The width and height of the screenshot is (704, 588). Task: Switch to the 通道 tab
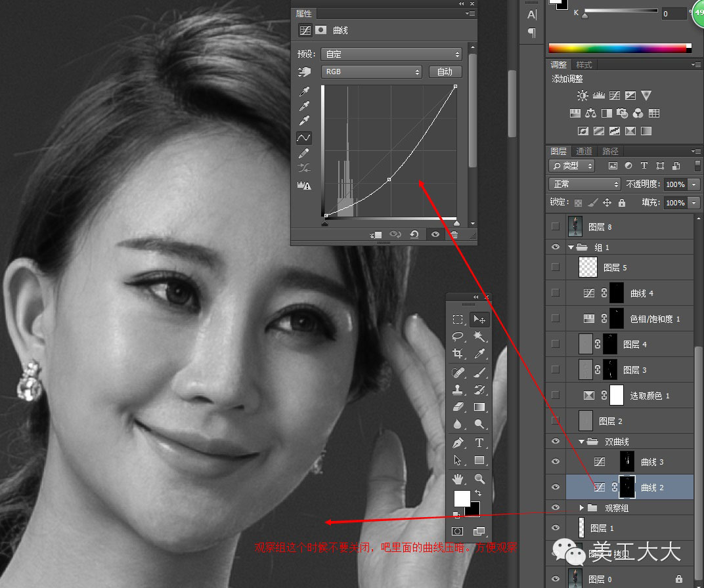pyautogui.click(x=584, y=151)
